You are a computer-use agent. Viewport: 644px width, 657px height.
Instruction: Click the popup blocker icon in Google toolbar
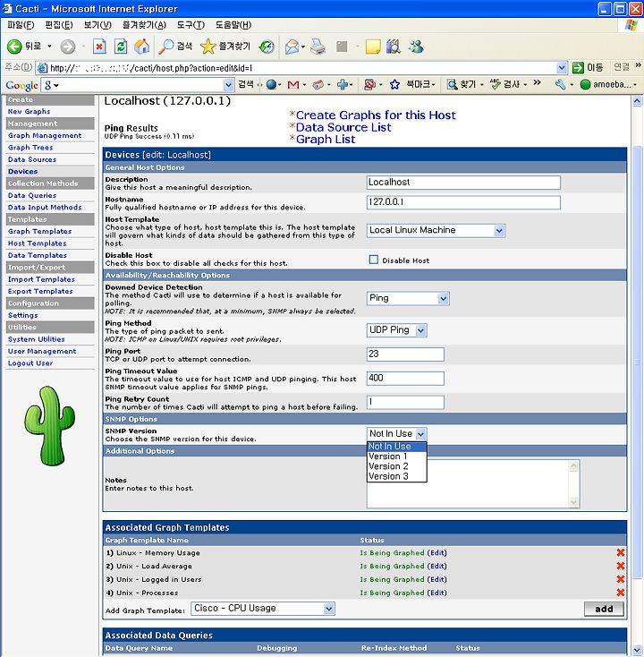point(369,85)
